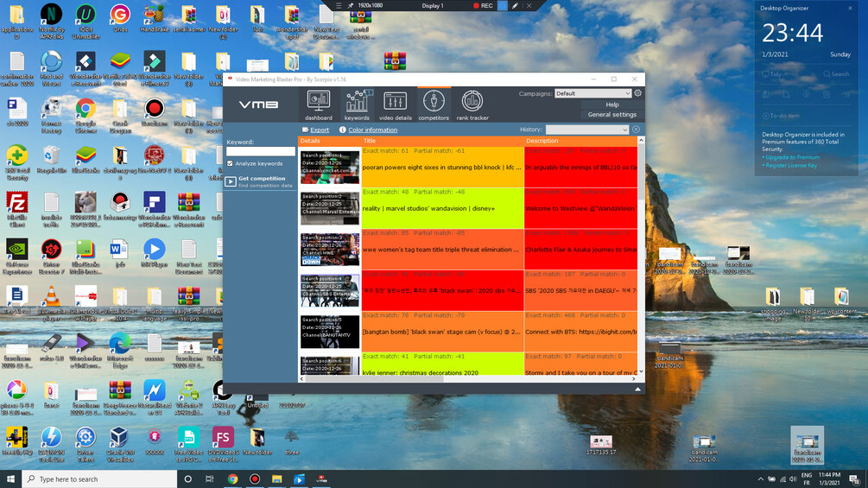Viewport: 868px width, 488px height.
Task: Click Upgrade to Premium link
Action: [792, 157]
